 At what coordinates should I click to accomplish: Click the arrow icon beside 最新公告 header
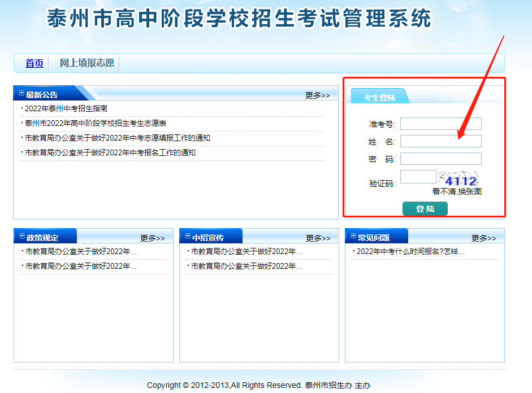21,93
